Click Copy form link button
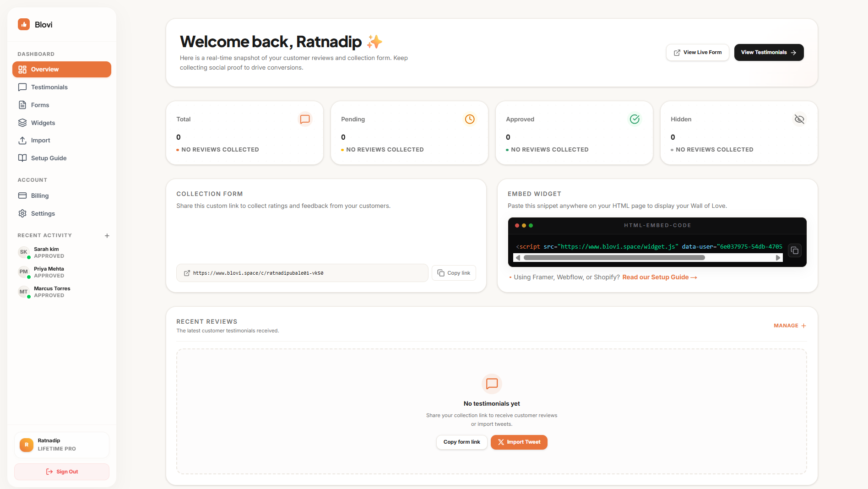Image resolution: width=868 pixels, height=489 pixels. (x=461, y=442)
